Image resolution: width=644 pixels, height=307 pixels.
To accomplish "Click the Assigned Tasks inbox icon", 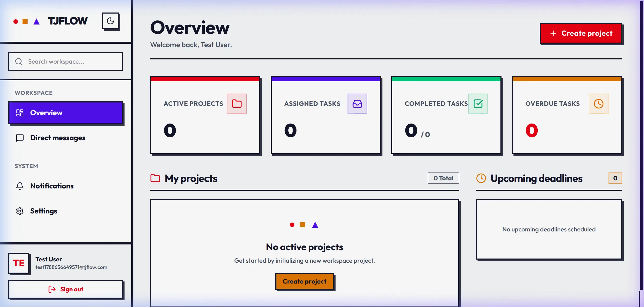I will (357, 104).
